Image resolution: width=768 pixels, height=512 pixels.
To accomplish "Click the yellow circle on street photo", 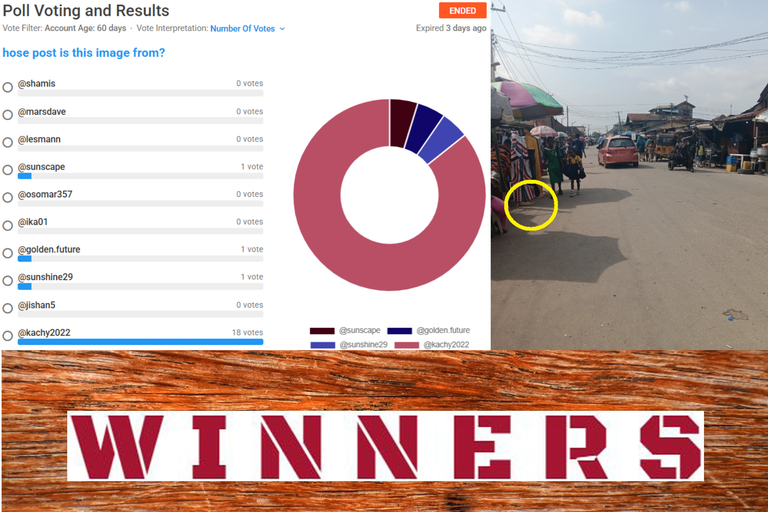I will [531, 205].
